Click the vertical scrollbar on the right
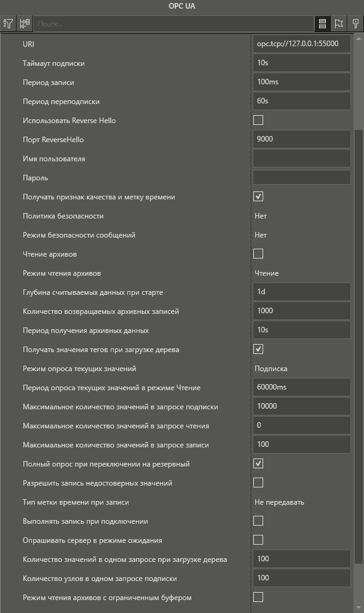 [359, 308]
